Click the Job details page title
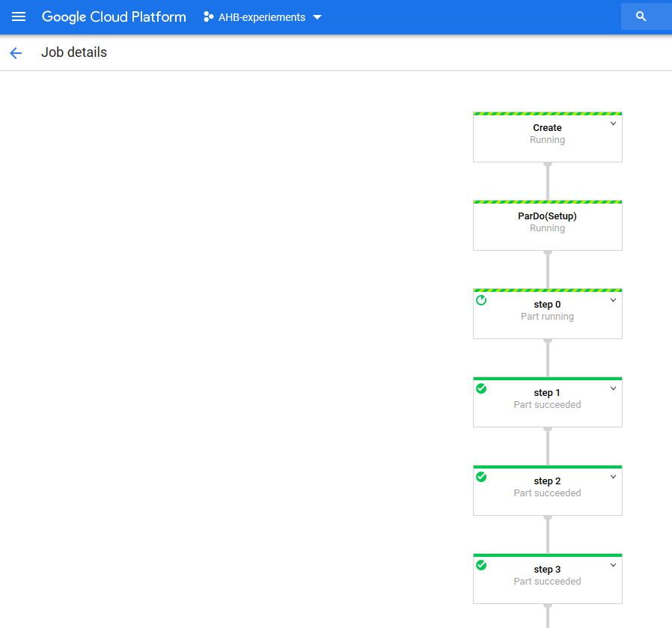This screenshot has height=628, width=672. point(74,52)
